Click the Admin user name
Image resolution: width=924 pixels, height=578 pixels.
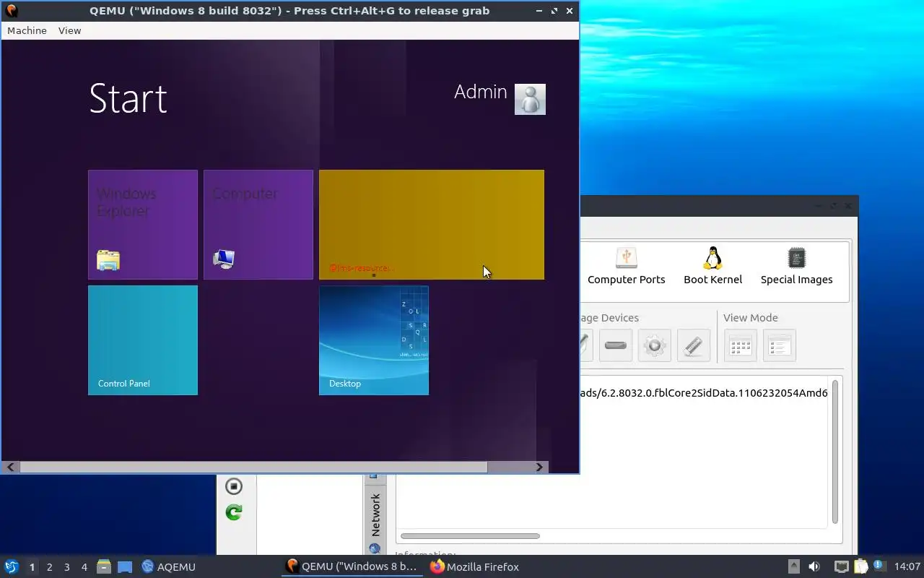click(x=480, y=92)
